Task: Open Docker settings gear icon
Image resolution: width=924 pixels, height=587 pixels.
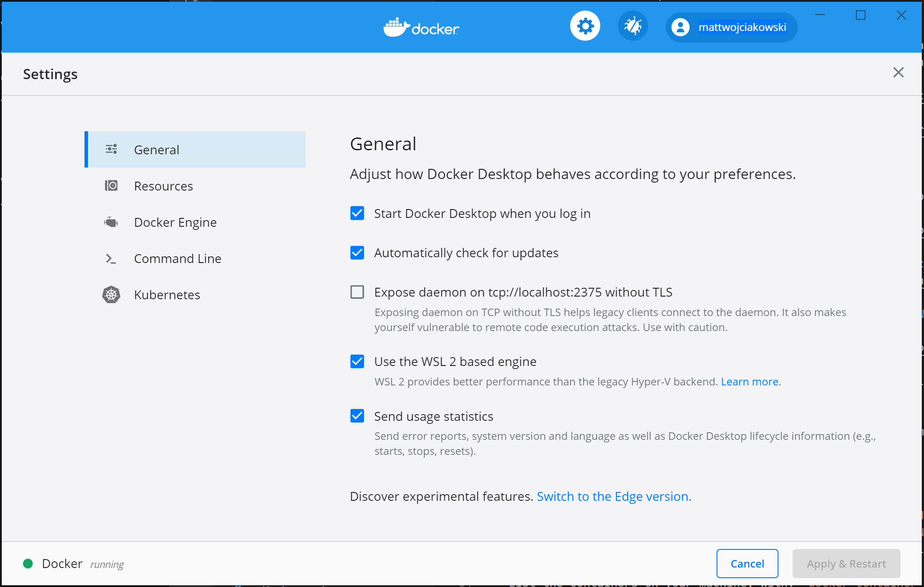Action: click(x=585, y=27)
